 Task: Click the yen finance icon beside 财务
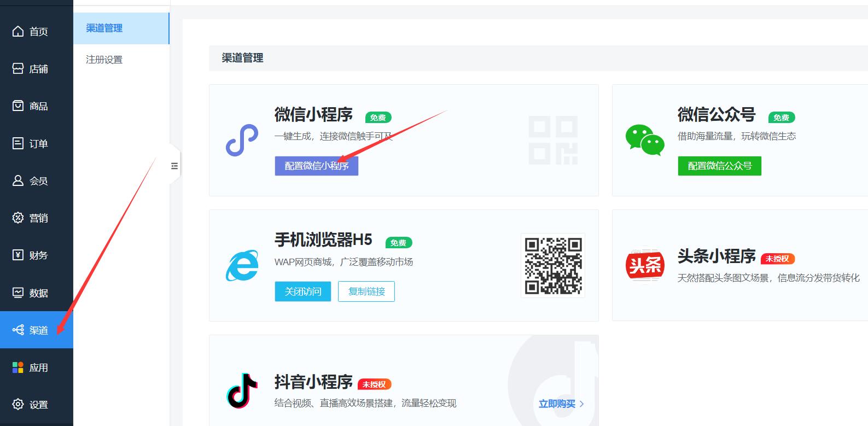(x=18, y=255)
